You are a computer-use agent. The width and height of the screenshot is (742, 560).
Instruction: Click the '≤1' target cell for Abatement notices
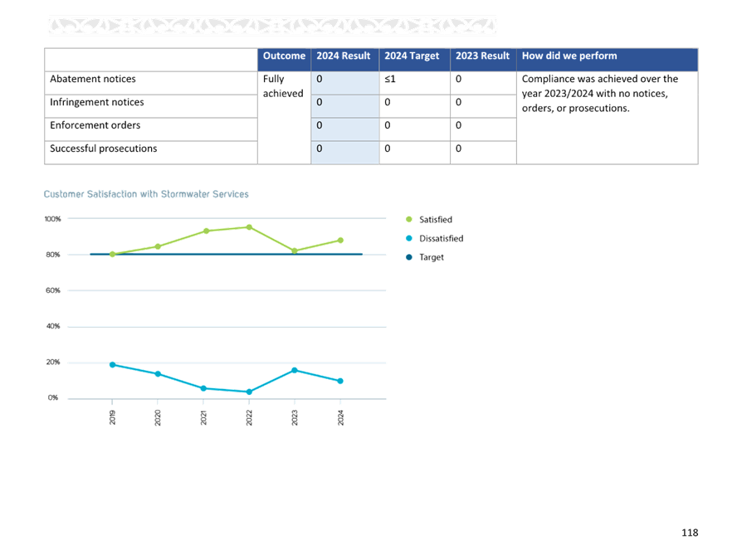414,83
